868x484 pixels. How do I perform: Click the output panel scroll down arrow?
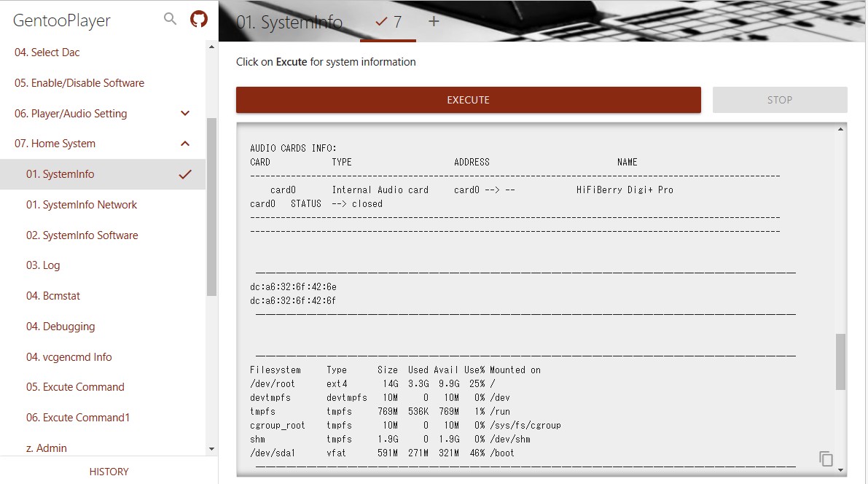click(x=840, y=470)
